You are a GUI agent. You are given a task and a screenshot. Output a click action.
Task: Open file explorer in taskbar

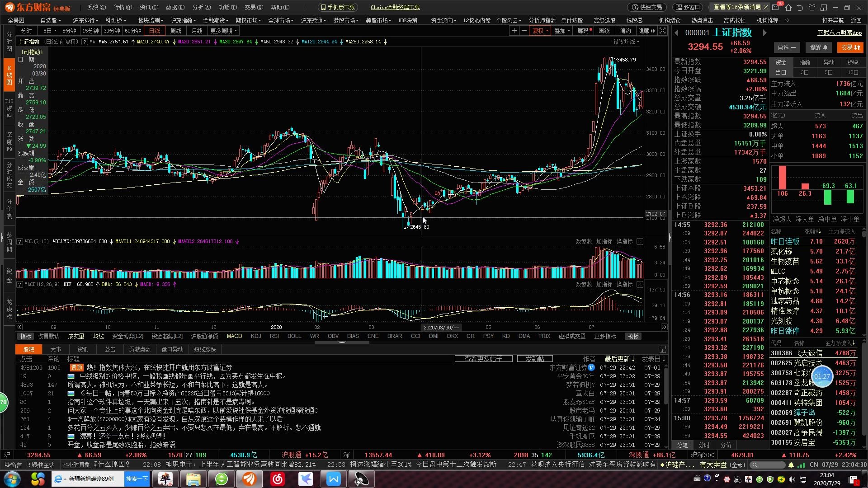click(193, 479)
